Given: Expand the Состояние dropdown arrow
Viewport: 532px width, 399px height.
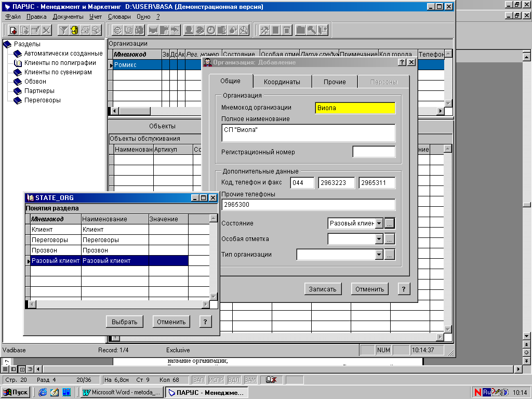Looking at the screenshot, I should tap(379, 223).
